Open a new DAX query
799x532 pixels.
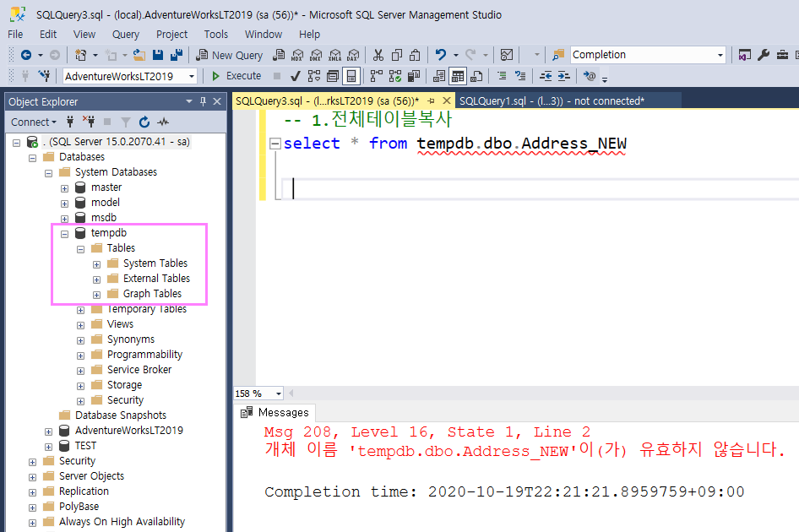(353, 55)
